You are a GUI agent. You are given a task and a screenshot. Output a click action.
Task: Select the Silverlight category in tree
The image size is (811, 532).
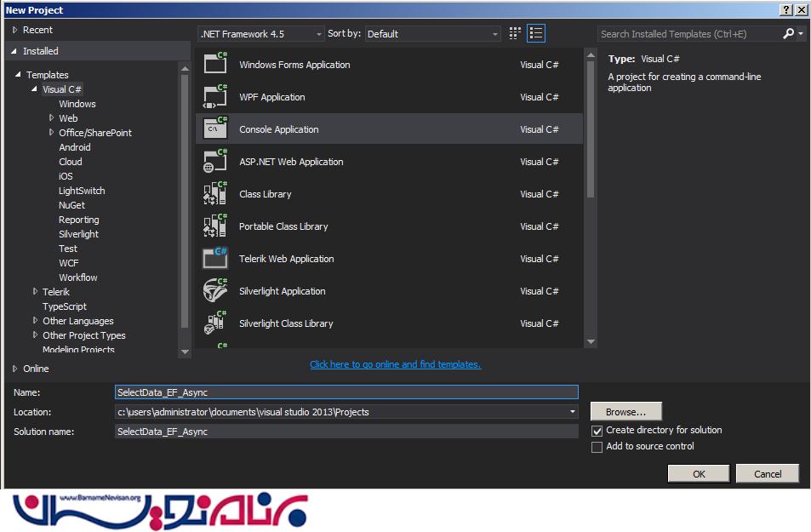[78, 234]
